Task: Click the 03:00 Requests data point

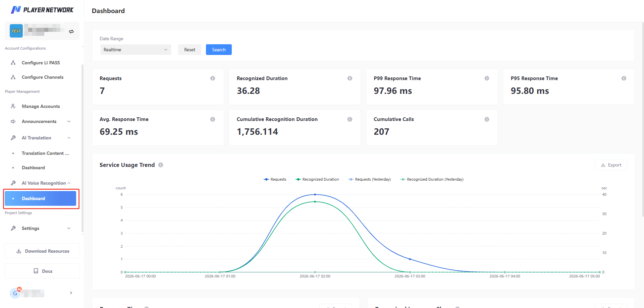Action: tap(410, 259)
